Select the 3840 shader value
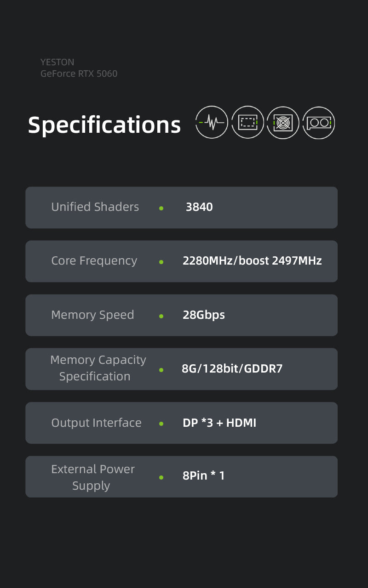 pos(199,207)
